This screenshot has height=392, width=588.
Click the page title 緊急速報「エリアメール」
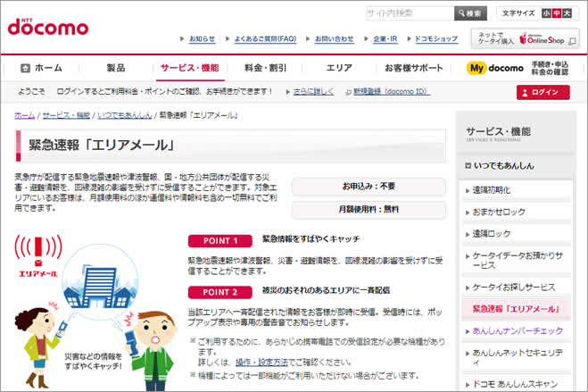(102, 146)
